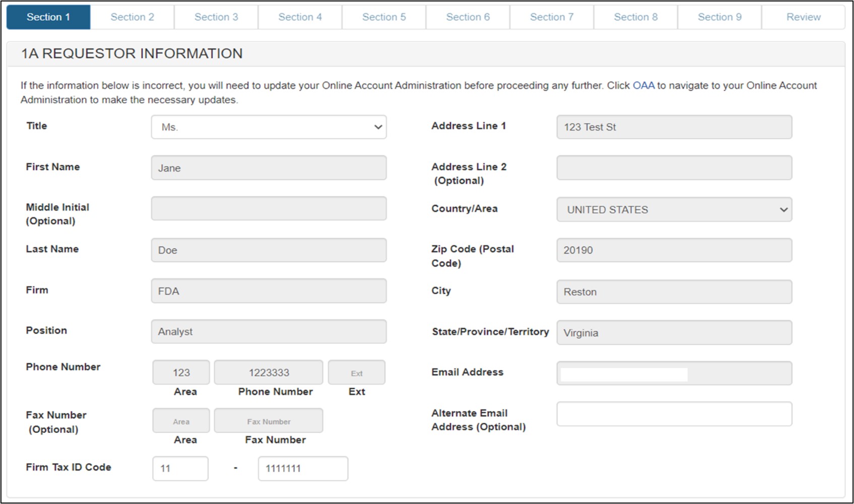
Task: Expand the Country/Area dropdown
Action: pyautogui.click(x=674, y=209)
